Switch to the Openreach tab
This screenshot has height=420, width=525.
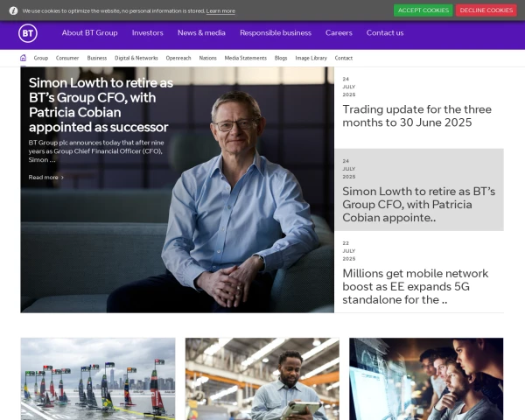(178, 58)
